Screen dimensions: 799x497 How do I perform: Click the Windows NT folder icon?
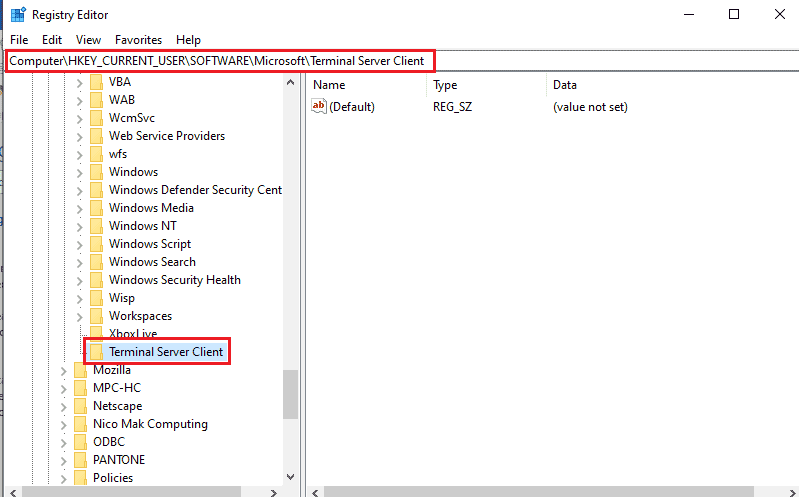click(x=96, y=225)
